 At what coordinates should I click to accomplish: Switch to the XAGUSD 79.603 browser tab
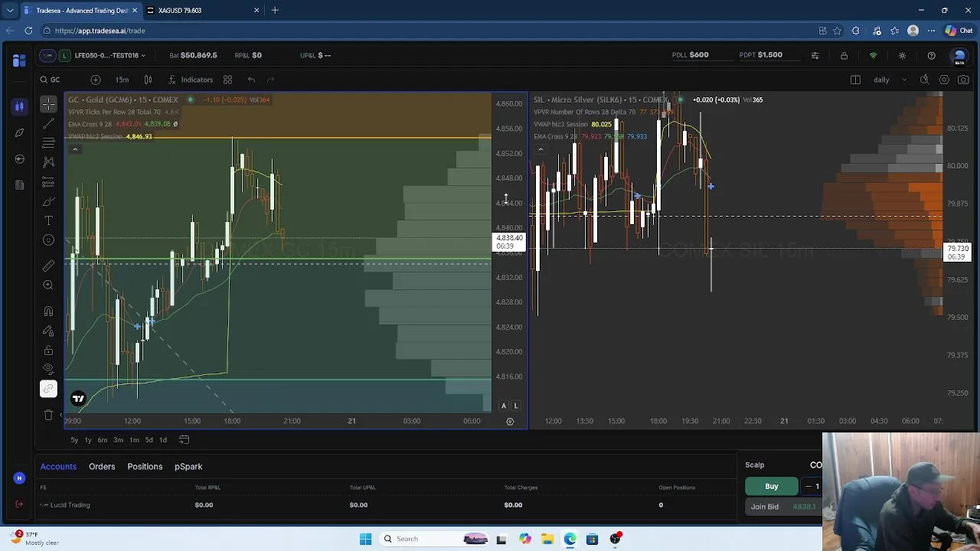point(202,11)
